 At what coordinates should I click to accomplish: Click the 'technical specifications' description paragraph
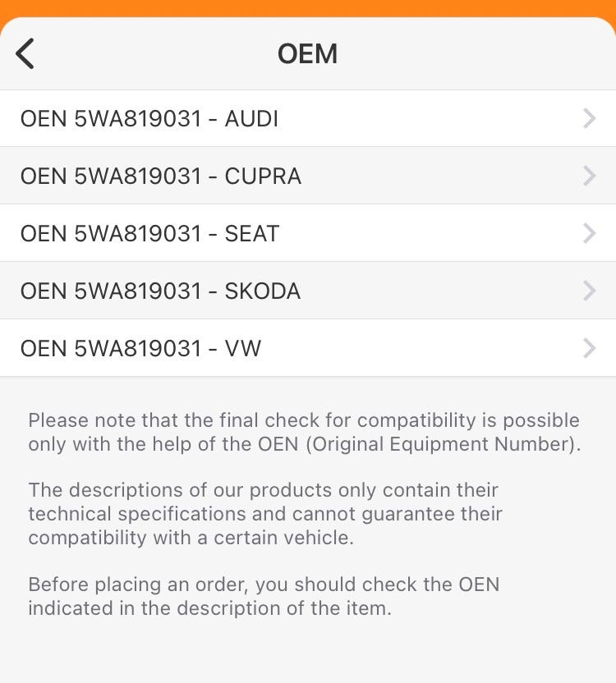coord(264,514)
